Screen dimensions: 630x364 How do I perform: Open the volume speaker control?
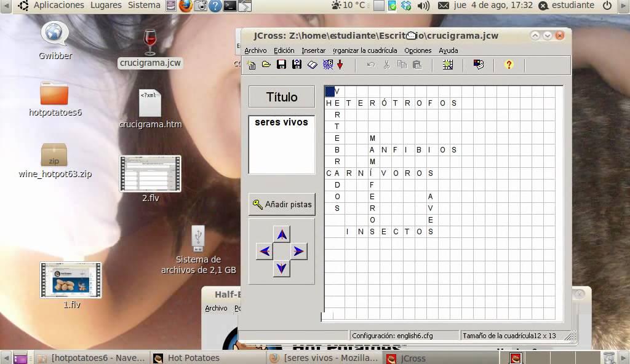tap(423, 6)
